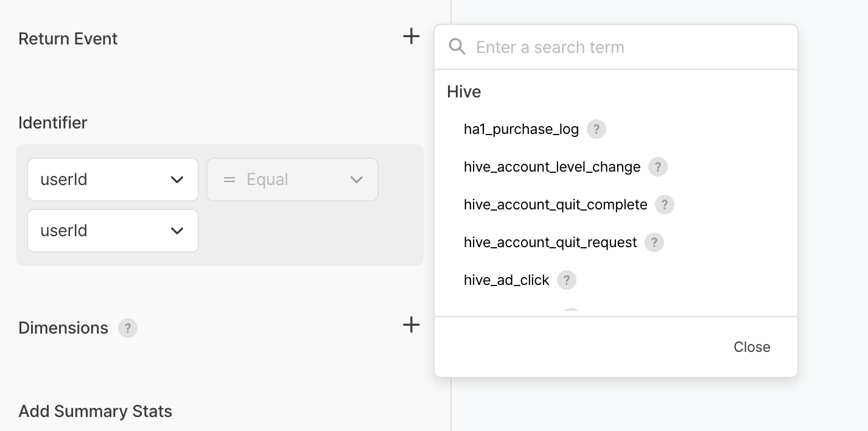Viewport: 868px width, 431px height.
Task: Click the help icon beside hive_ad_click
Action: [567, 280]
